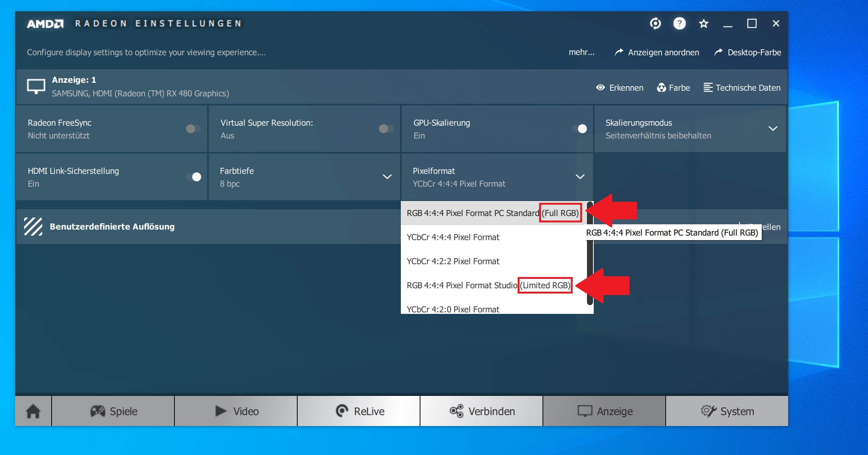Click the star favorites icon
868x455 pixels.
tap(703, 24)
